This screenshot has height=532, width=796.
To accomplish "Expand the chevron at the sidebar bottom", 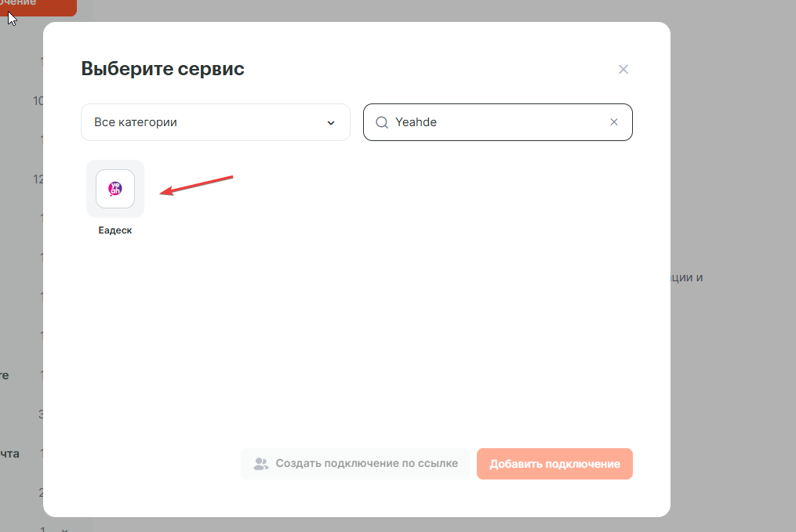I will point(65,528).
